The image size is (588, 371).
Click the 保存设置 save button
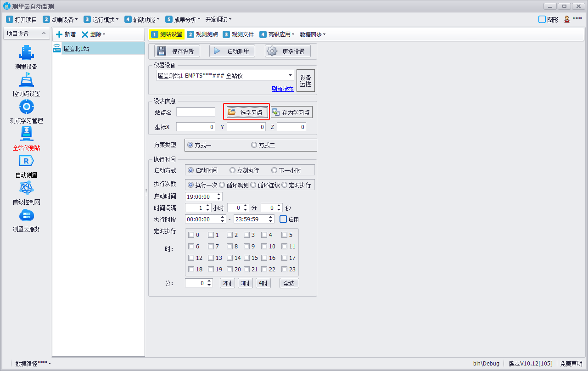tap(177, 51)
